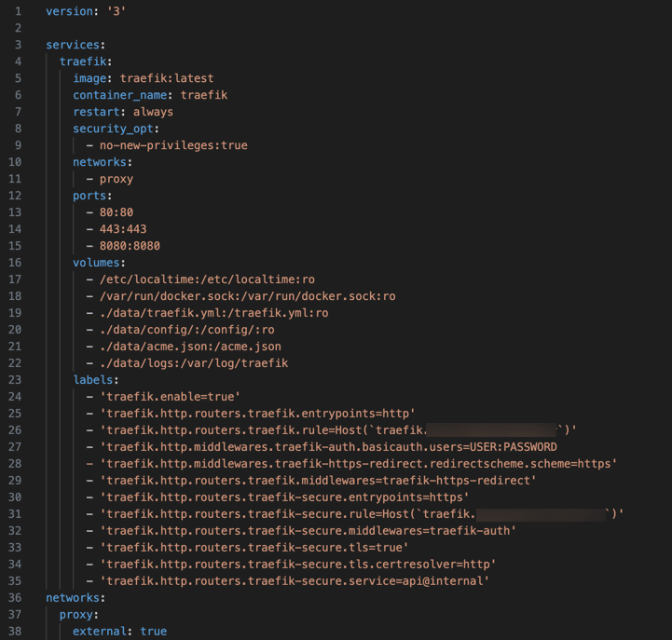Viewport: 672px width, 640px height.
Task: Click line number 36 in the gutter
Action: pos(15,597)
